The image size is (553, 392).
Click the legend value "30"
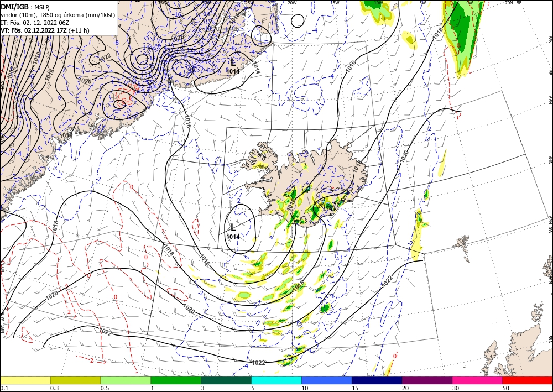pyautogui.click(x=456, y=388)
